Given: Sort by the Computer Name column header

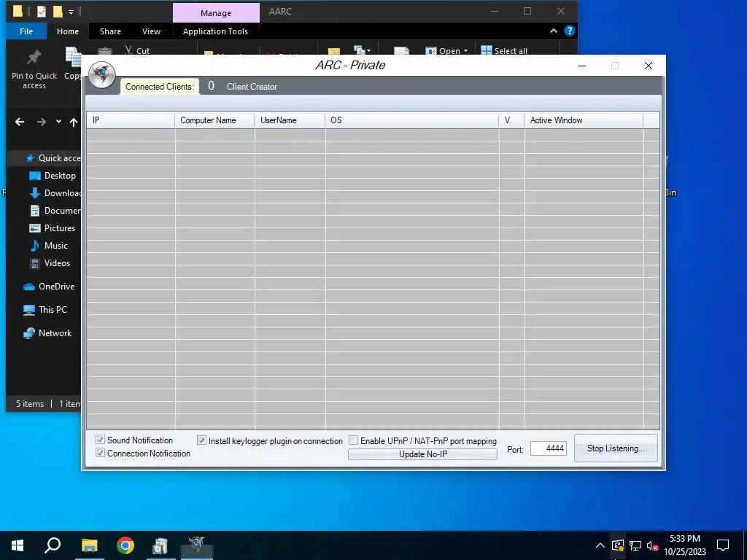Looking at the screenshot, I should 214,120.
